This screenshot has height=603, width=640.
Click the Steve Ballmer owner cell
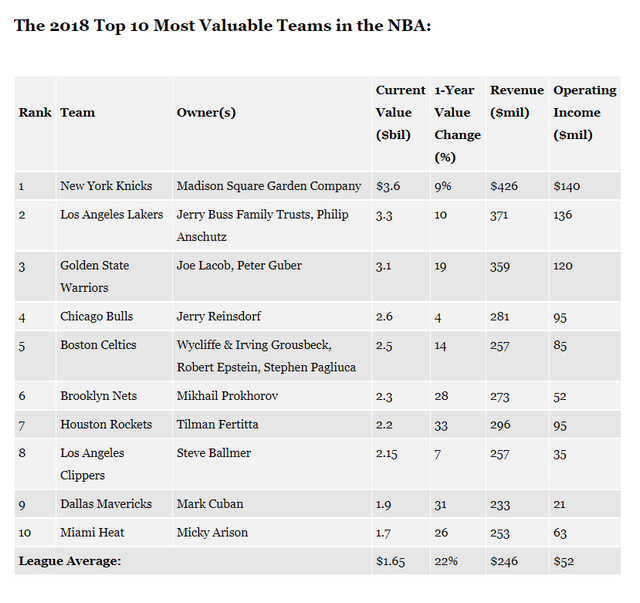coord(214,453)
